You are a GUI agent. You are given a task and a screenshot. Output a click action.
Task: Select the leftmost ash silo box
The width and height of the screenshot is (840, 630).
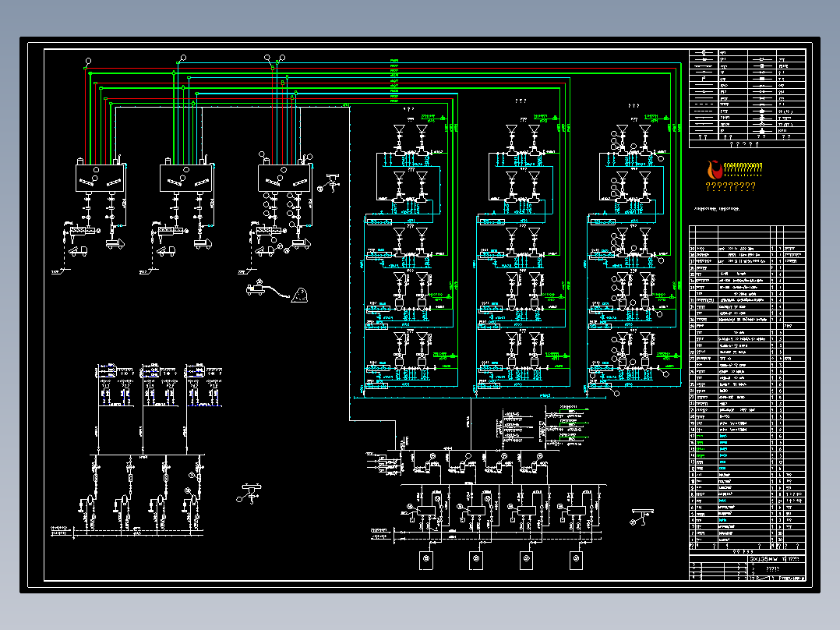coord(101,178)
